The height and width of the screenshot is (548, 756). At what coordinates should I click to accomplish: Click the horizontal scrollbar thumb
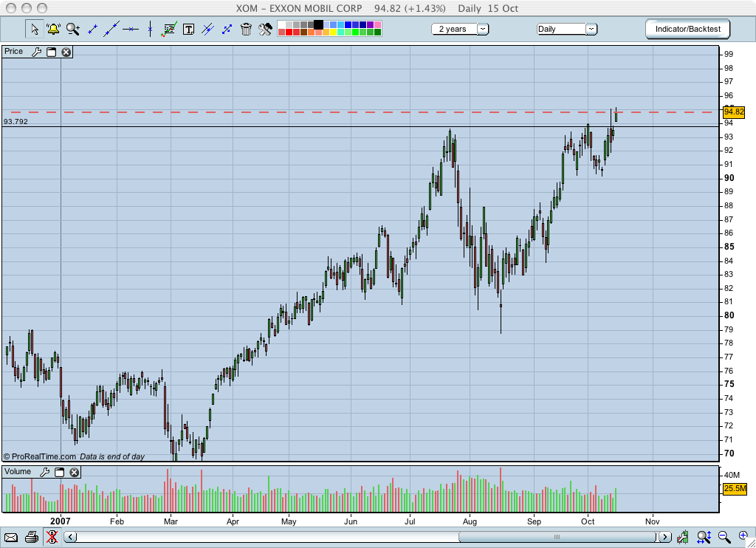(x=557, y=537)
